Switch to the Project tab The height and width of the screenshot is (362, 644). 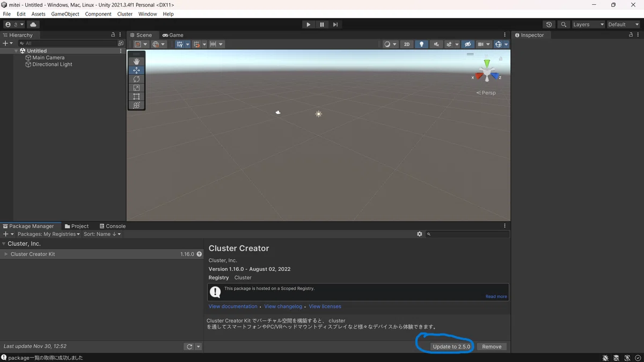point(77,226)
